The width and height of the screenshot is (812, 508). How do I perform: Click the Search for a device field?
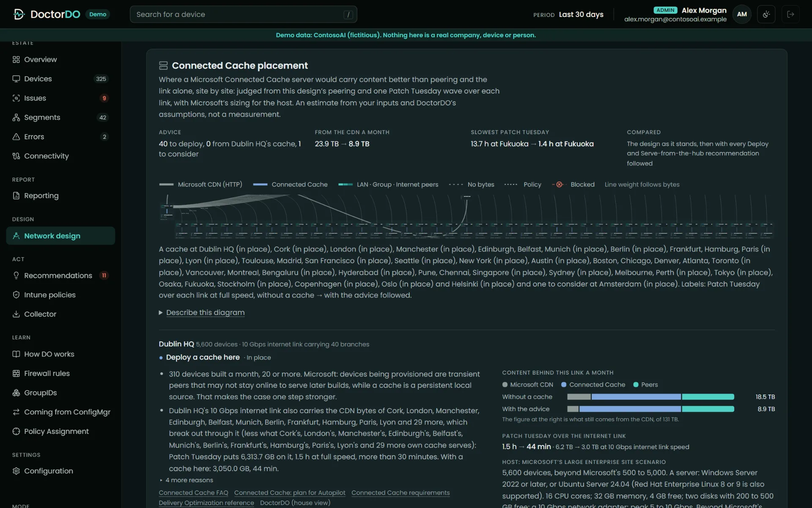[244, 14]
